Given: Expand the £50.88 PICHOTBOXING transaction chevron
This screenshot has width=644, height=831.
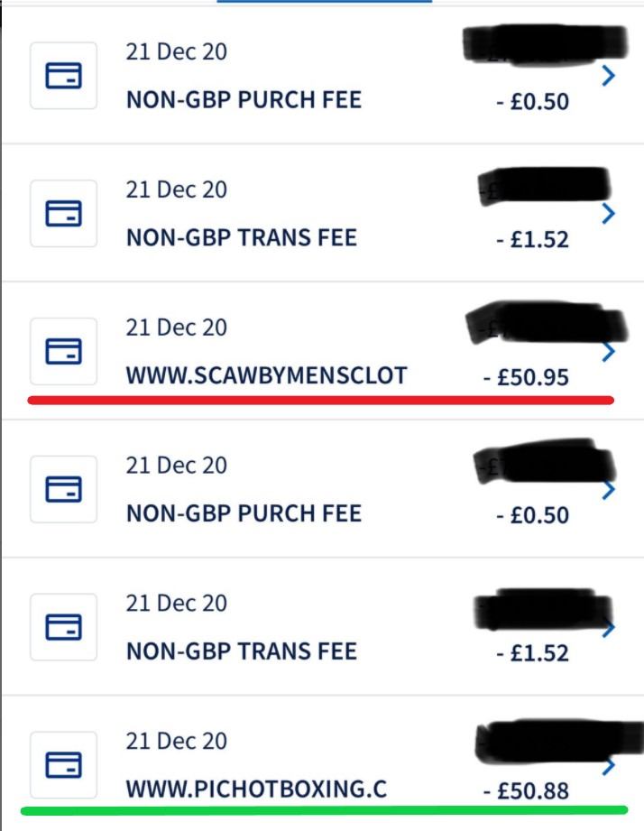Looking at the screenshot, I should point(609,765).
